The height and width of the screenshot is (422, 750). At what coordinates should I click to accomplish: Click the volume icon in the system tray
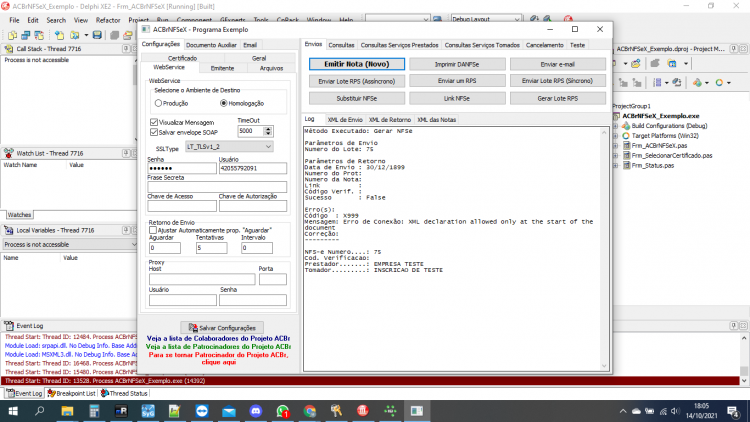(675, 411)
